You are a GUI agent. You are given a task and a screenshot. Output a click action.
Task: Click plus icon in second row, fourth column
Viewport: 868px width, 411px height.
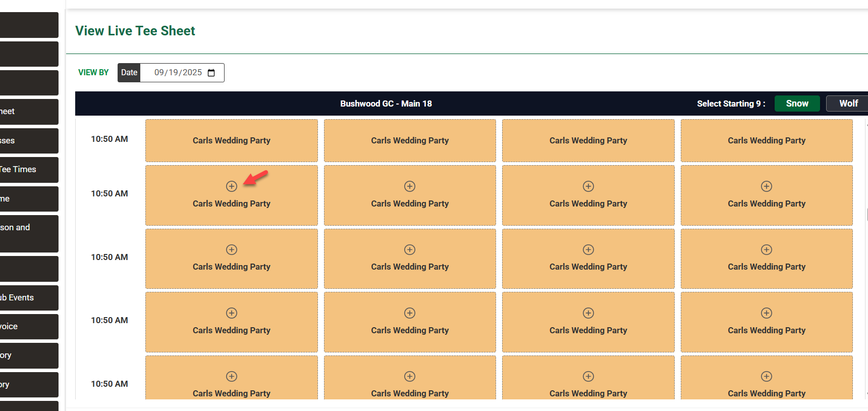coord(767,186)
